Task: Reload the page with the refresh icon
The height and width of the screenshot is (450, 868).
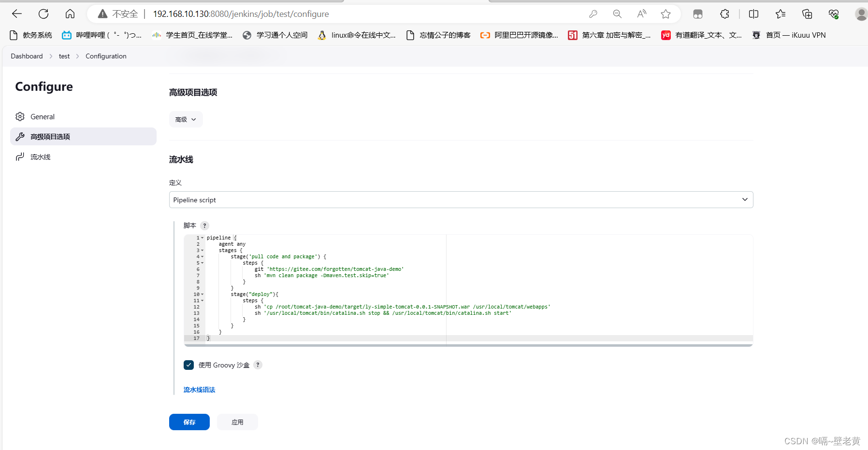Action: tap(43, 14)
